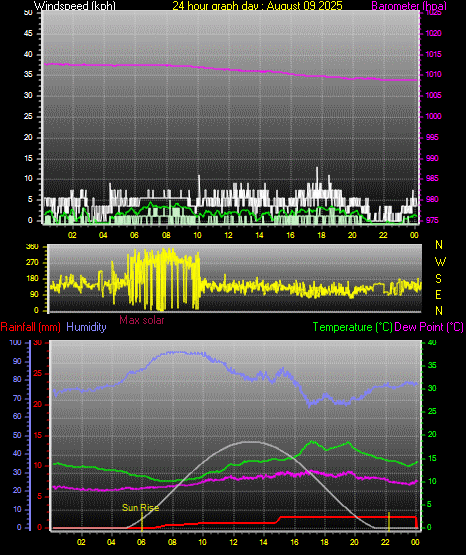Click the 'Dew Point (°C)' legend label
This screenshot has width=466, height=555.
click(429, 327)
